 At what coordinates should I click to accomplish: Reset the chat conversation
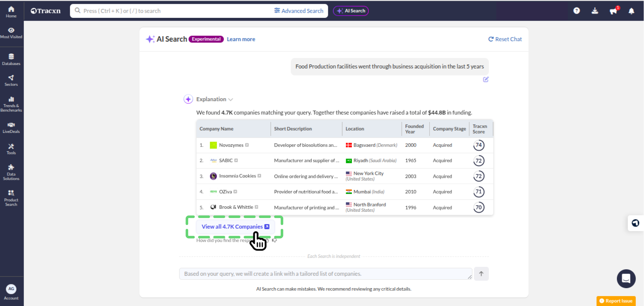coord(505,39)
